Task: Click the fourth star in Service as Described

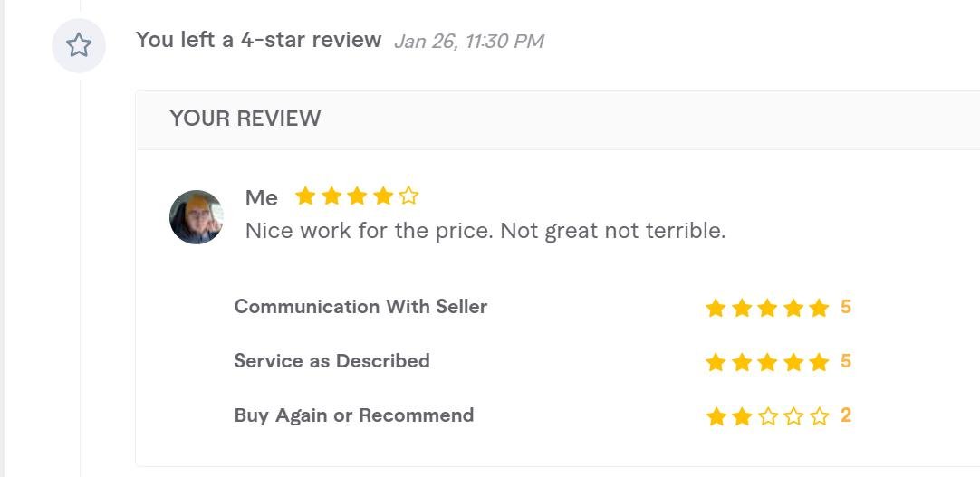Action: 794,362
